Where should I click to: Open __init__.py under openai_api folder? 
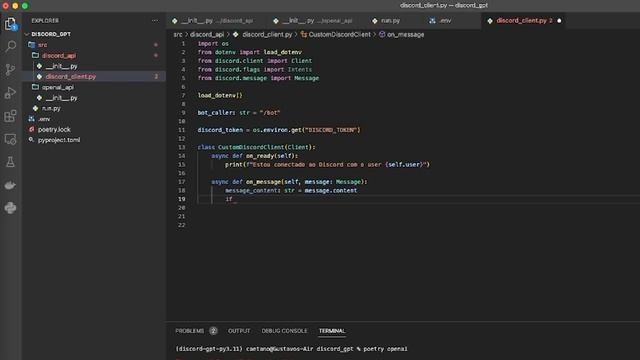pos(61,98)
